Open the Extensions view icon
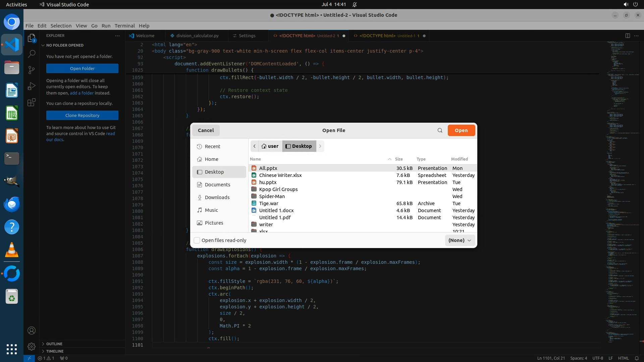This screenshot has width=644, height=362. [32, 102]
